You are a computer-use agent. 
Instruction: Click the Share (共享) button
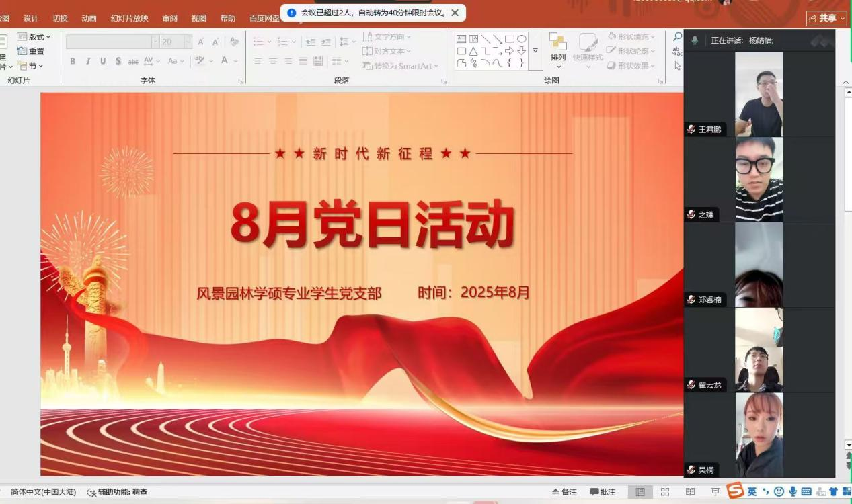click(x=826, y=18)
